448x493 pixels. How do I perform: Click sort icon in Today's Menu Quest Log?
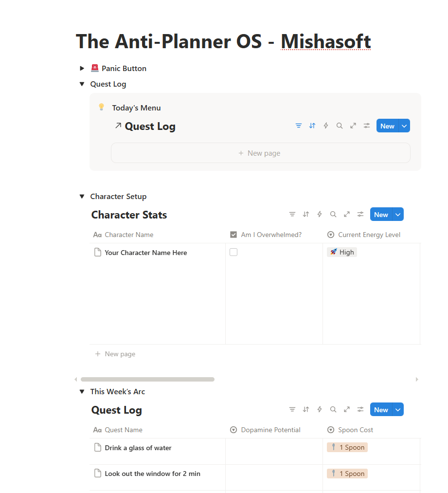[312, 126]
